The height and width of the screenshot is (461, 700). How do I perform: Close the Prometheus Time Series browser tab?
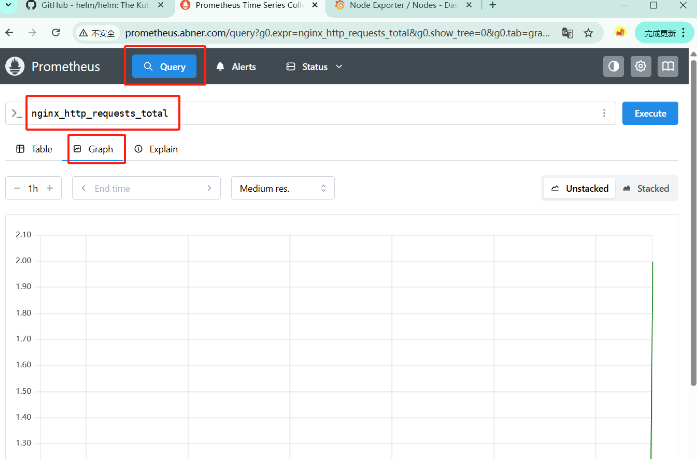[x=315, y=5]
